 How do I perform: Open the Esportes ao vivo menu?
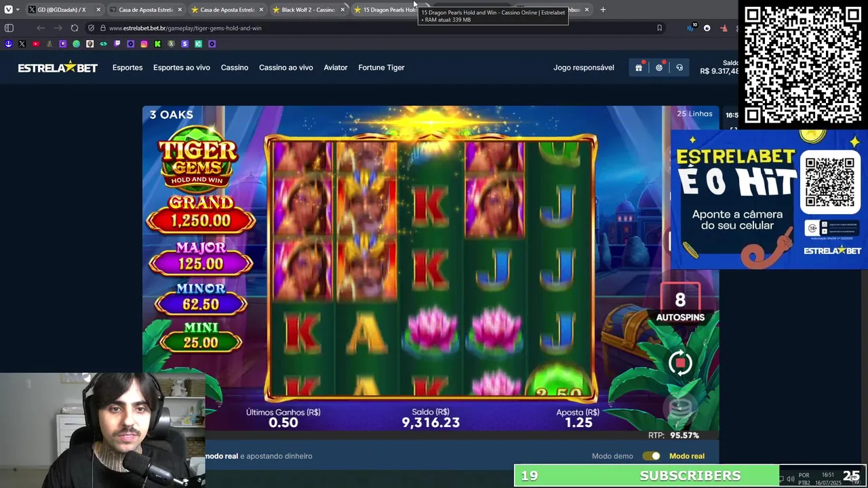point(182,67)
